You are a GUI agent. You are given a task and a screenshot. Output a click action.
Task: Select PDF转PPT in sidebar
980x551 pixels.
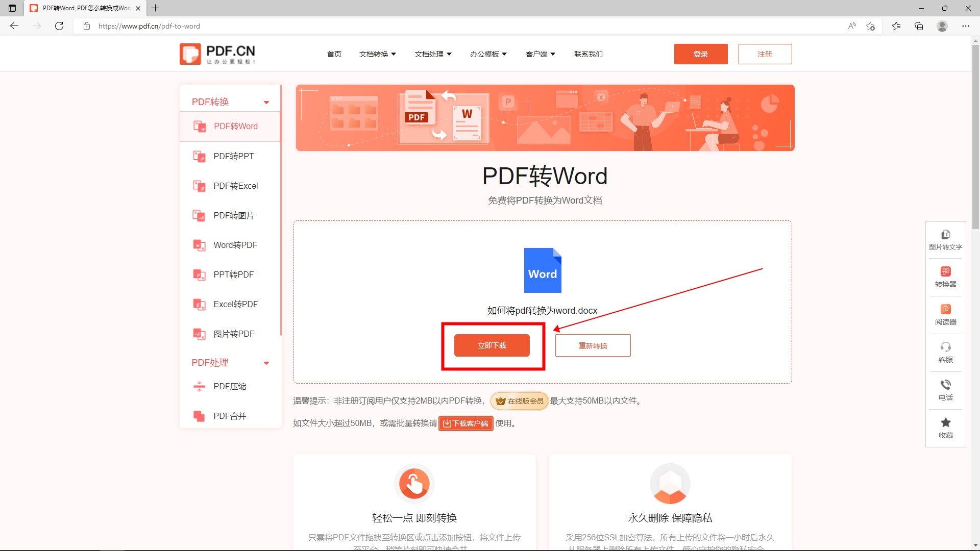(x=230, y=156)
